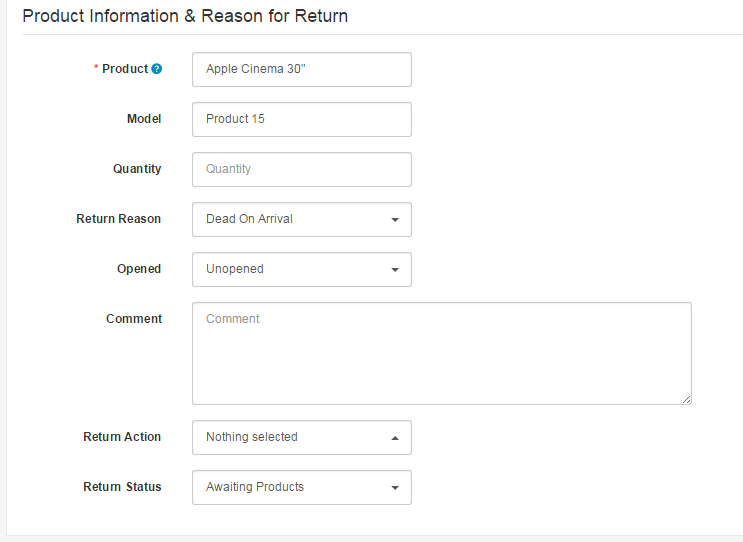
Task: Click the Return Action label
Action: pyautogui.click(x=122, y=437)
